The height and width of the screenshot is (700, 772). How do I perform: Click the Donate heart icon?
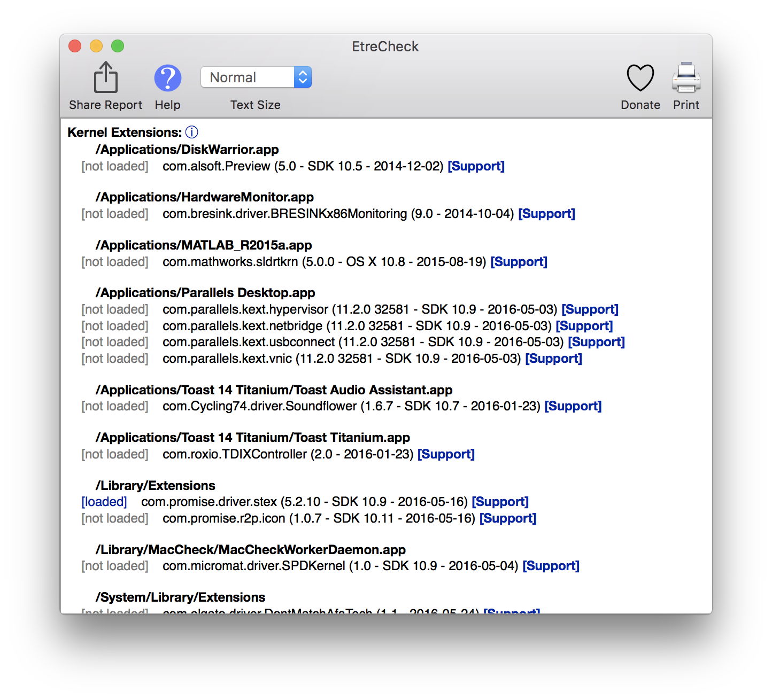pos(640,78)
